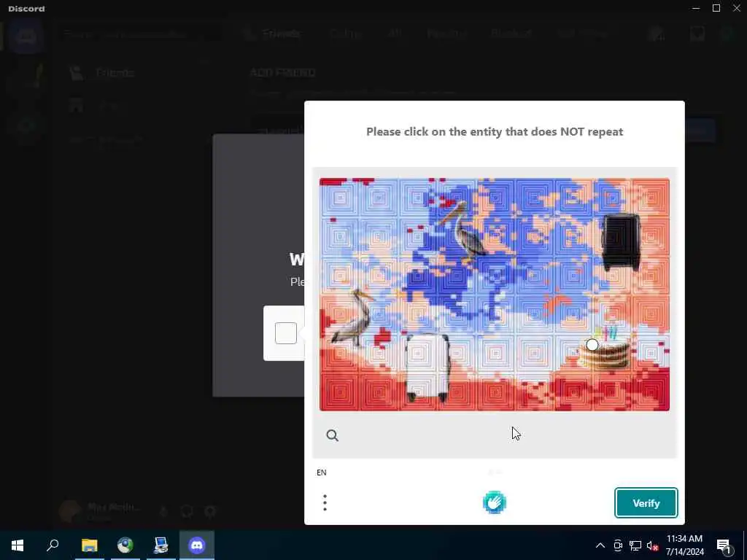Viewport: 747px width, 560px height.
Task: Toggle the Discord microphone mute icon
Action: 163,511
